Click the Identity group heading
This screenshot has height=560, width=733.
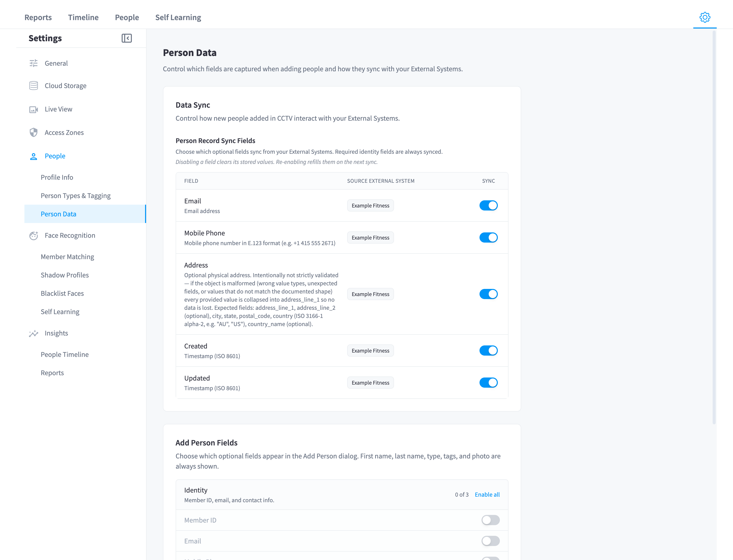click(x=196, y=490)
